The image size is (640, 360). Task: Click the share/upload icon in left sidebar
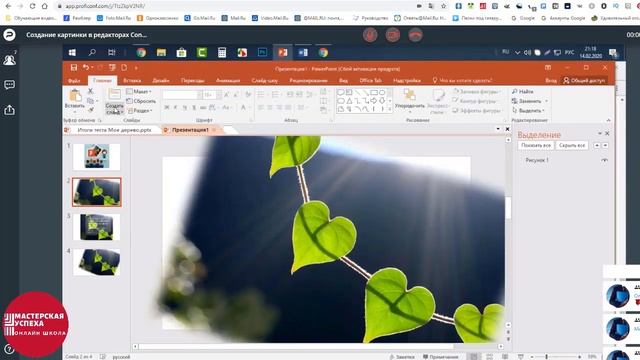click(9, 110)
